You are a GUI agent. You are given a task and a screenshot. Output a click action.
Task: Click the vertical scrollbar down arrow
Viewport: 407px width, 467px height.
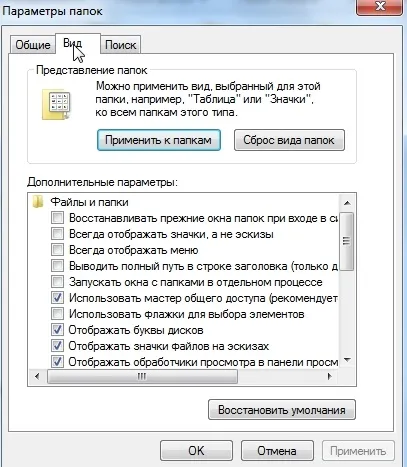(347, 360)
